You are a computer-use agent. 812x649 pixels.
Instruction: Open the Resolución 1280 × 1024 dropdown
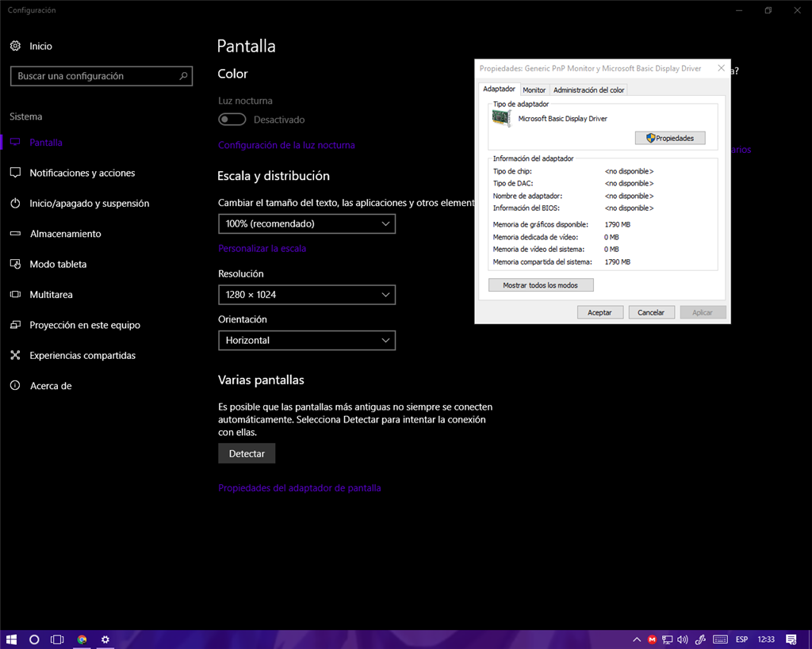tap(307, 295)
